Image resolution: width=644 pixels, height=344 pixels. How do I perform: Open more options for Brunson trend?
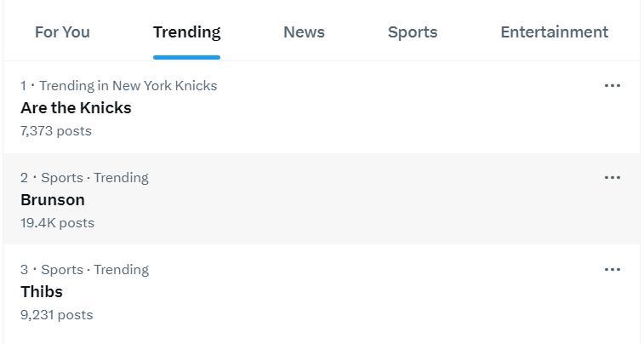612,178
